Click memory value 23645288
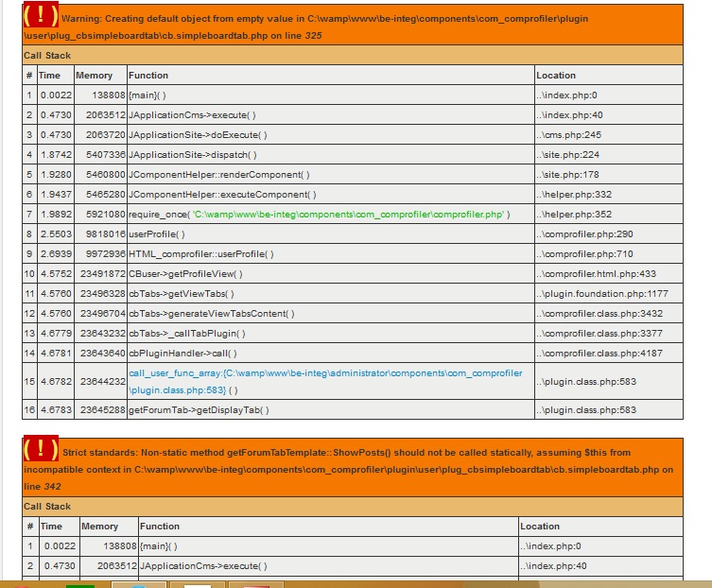The width and height of the screenshot is (712, 588). coord(103,410)
